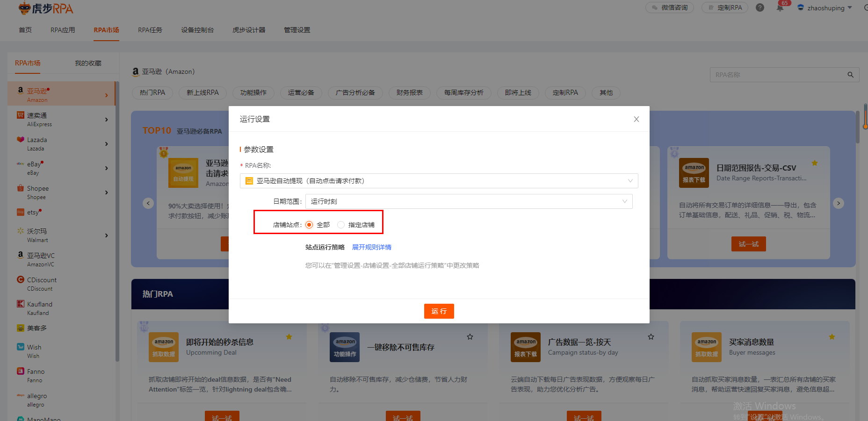
Task: Close the 运行设置 dialog
Action: (x=637, y=119)
